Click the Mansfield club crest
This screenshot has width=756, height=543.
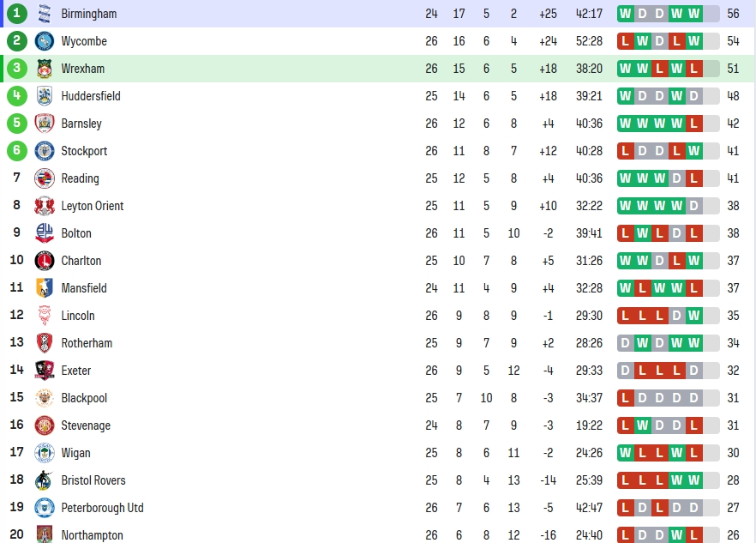tap(45, 288)
